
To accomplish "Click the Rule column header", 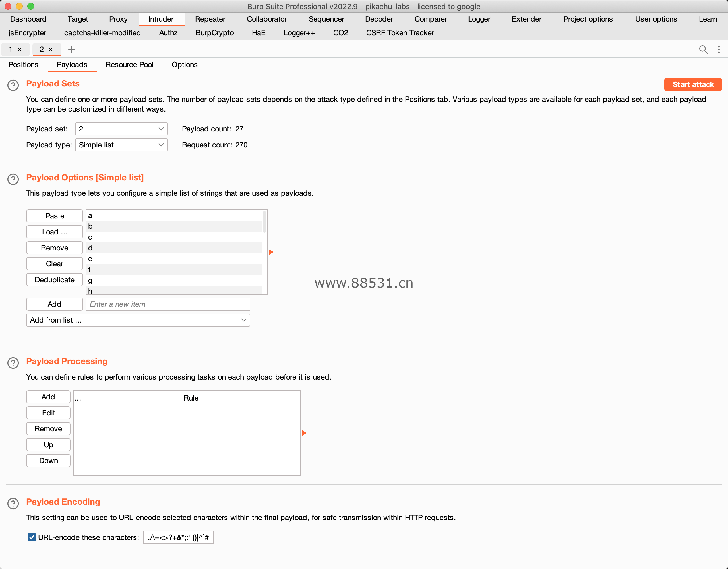I will click(x=191, y=398).
